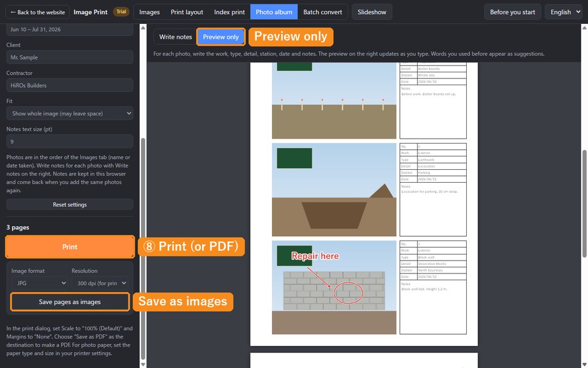Image resolution: width=588 pixels, height=368 pixels.
Task: Open the Resolution 300 dpi dropdown
Action: pyautogui.click(x=100, y=283)
